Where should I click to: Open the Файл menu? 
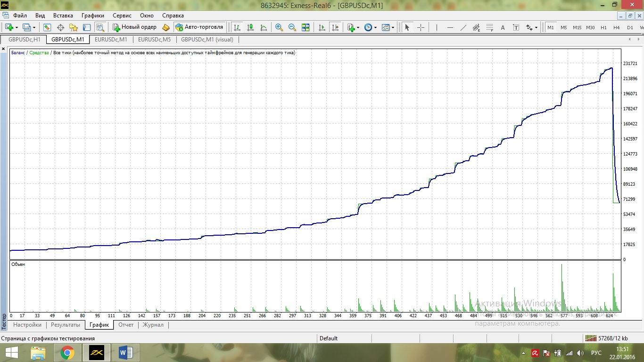click(20, 16)
